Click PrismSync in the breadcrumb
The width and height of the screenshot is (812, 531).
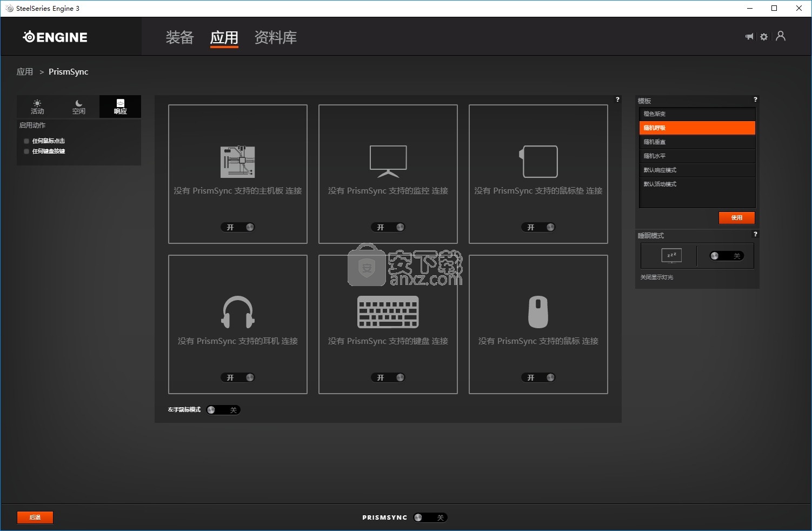click(x=68, y=72)
